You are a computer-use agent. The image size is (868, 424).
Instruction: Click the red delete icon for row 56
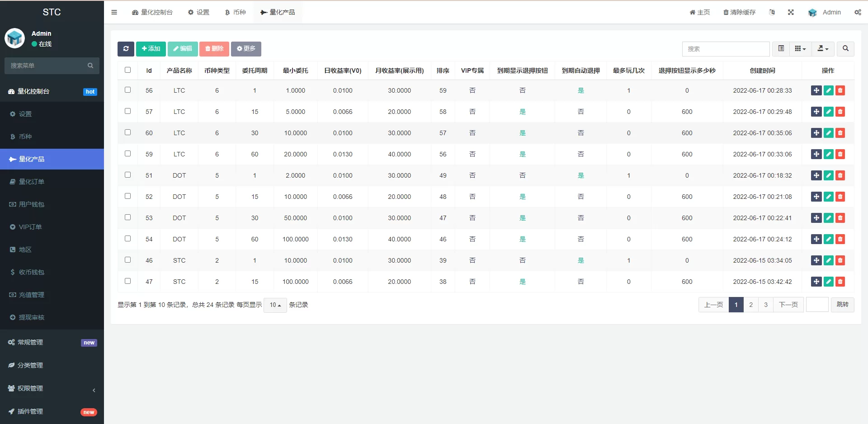pos(840,90)
